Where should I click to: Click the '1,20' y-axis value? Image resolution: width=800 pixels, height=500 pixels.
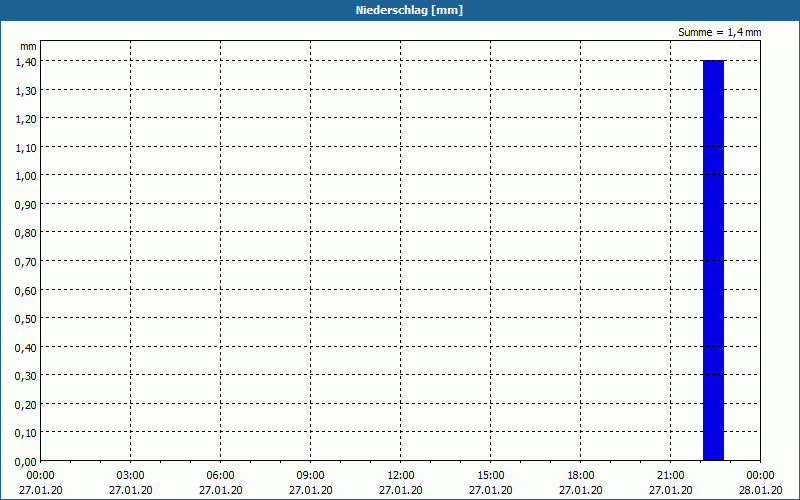[26, 119]
